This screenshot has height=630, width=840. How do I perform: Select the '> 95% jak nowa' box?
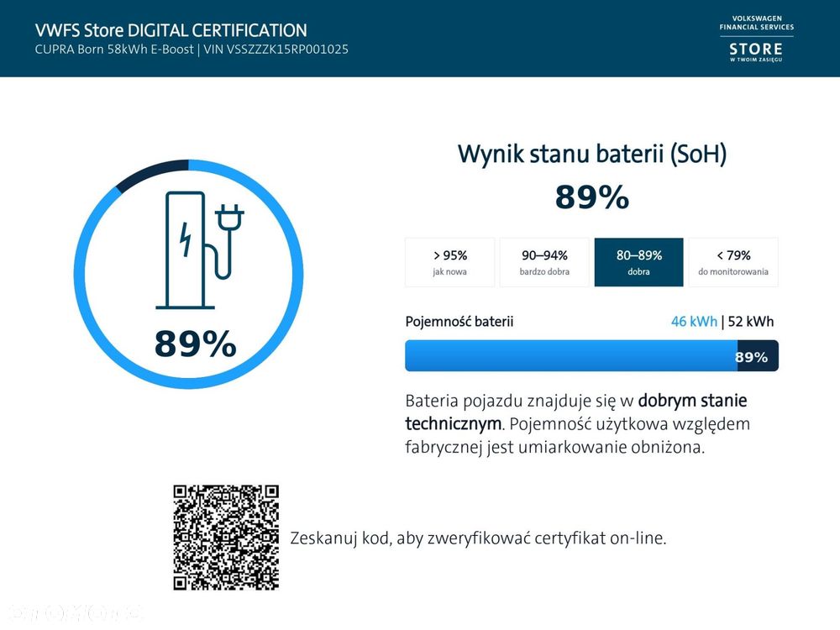(x=449, y=262)
